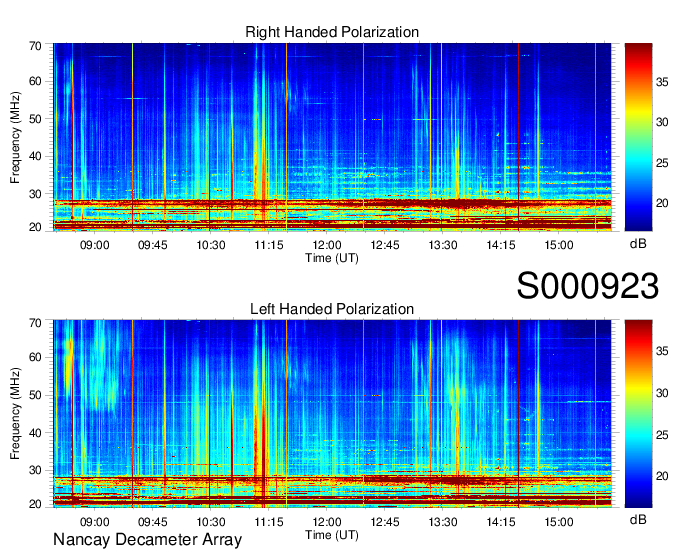Click the 11:15 tick on lower time axis
This screenshot has height=552, width=680.
269,522
